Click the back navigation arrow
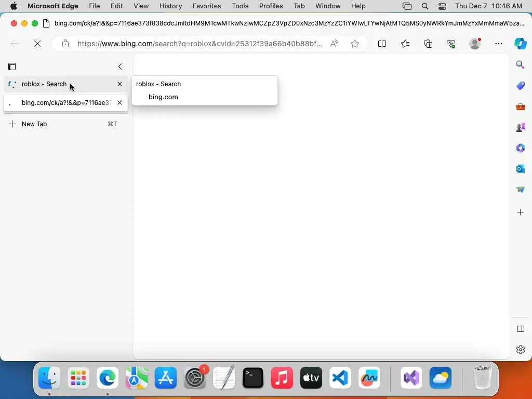 (14, 44)
